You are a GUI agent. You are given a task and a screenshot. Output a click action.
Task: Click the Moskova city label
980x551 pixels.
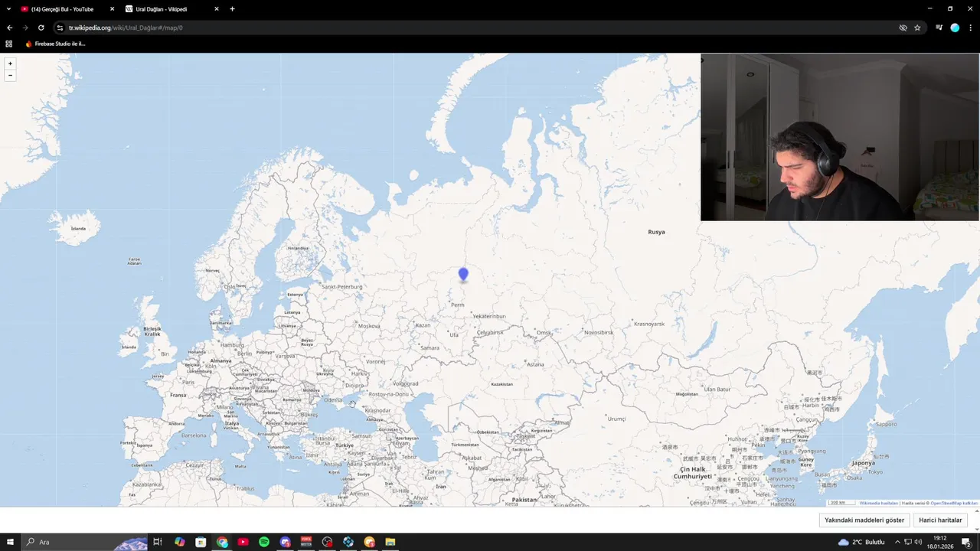(x=369, y=326)
